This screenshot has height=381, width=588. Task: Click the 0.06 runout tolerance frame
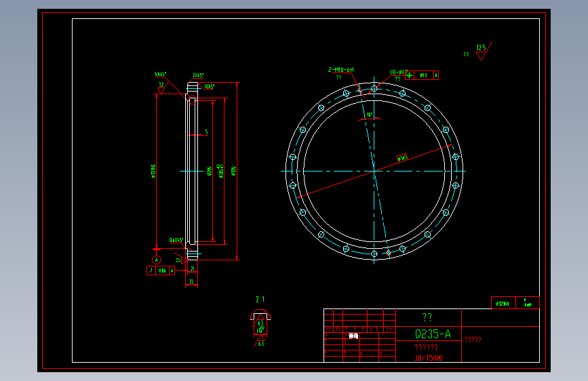161,270
